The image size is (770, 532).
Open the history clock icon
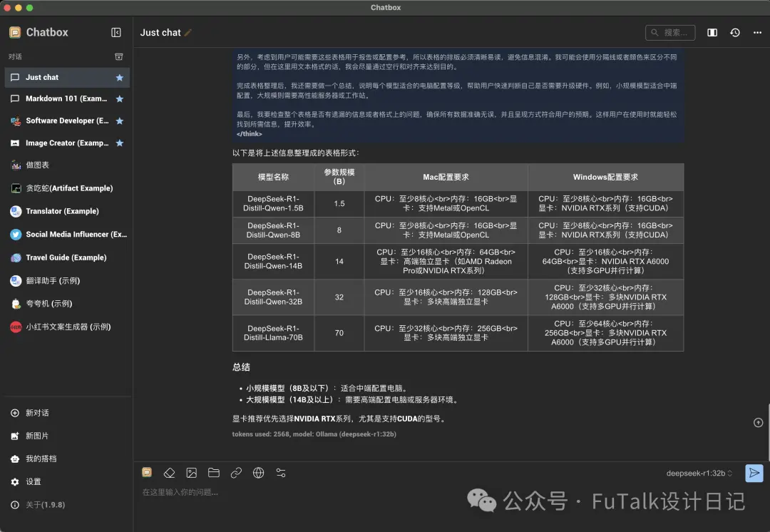(x=734, y=32)
